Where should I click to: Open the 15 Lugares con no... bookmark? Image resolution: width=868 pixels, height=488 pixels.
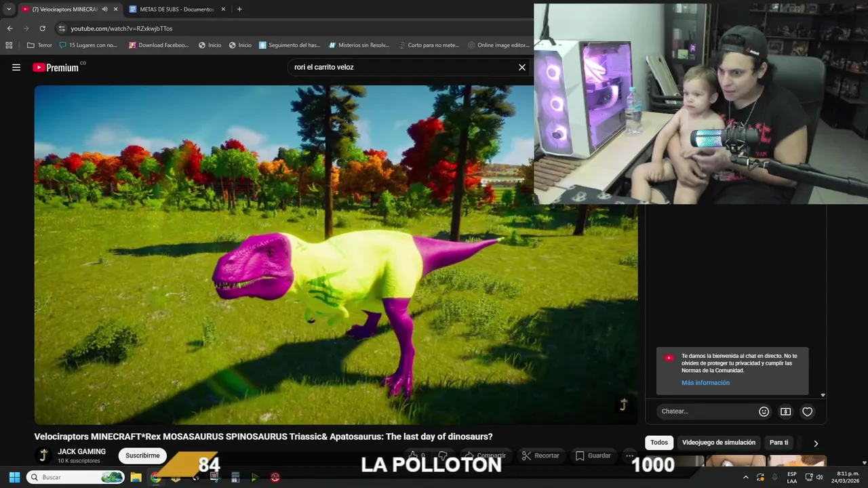tap(88, 45)
